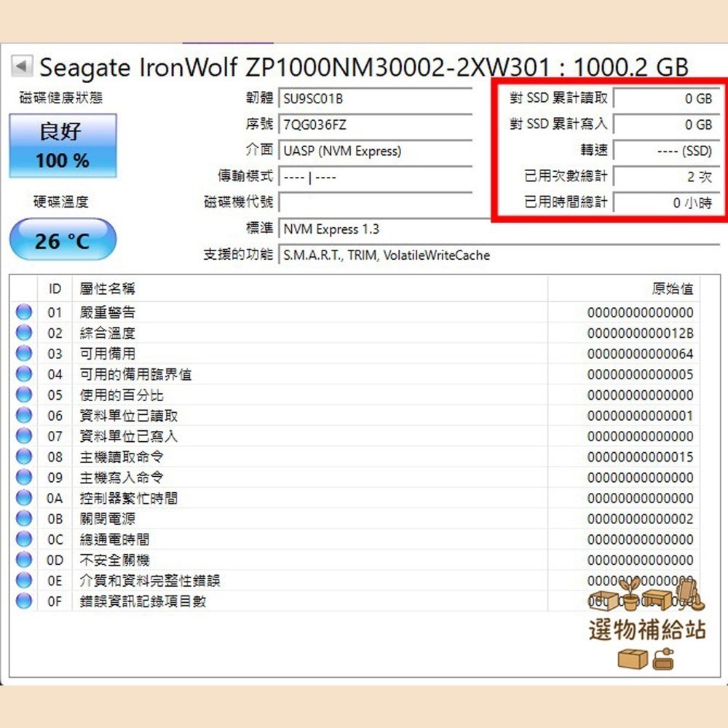Click the UASP (NVM Express) interface field
Viewport: 728px width, 728px height.
click(x=375, y=151)
